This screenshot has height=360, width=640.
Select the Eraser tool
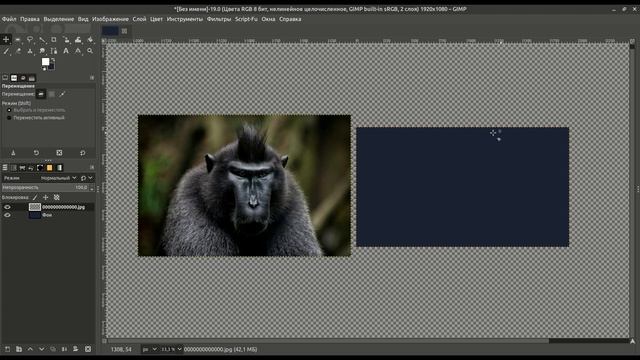pos(18,51)
